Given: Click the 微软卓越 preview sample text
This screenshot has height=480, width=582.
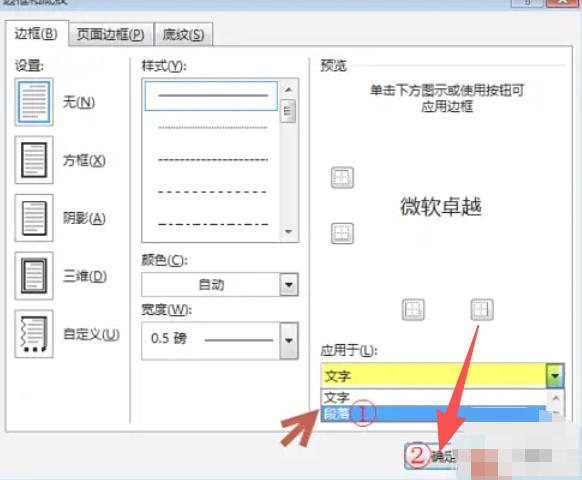Looking at the screenshot, I should click(x=441, y=207).
